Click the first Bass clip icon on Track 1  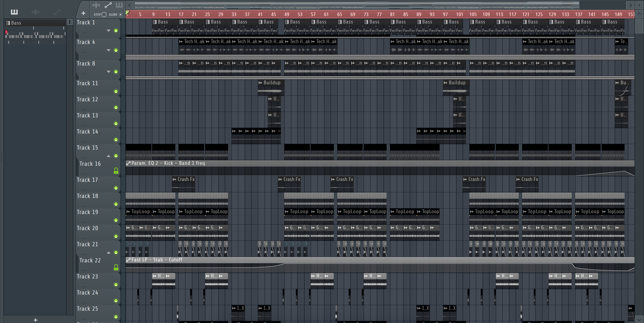(x=155, y=22)
